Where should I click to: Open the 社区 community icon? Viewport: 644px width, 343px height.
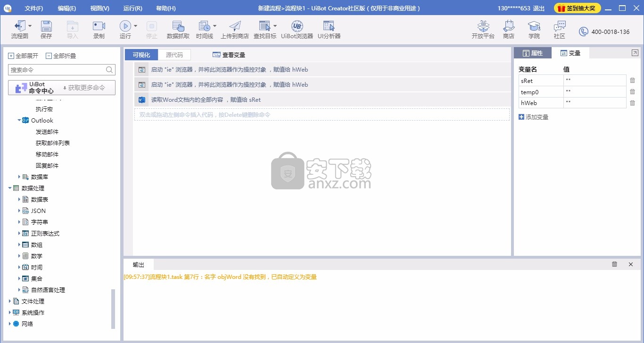(x=560, y=26)
